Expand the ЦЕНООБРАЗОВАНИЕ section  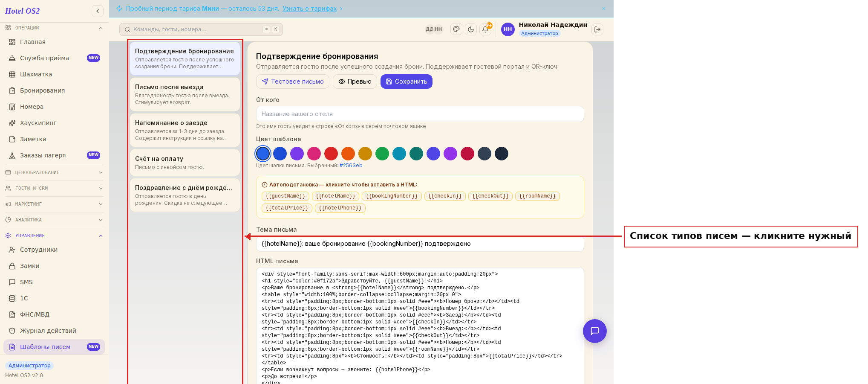tap(54, 172)
